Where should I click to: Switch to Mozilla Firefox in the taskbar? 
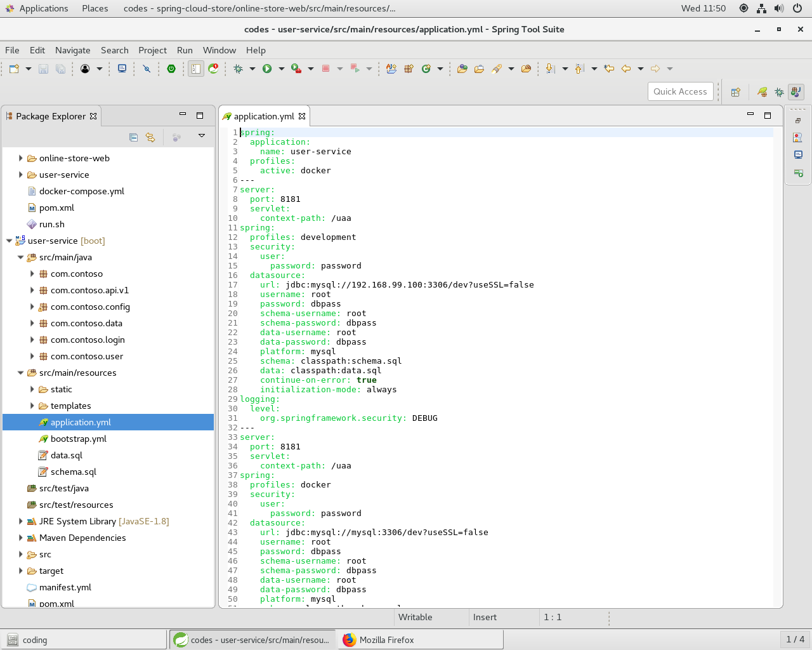[x=386, y=640]
